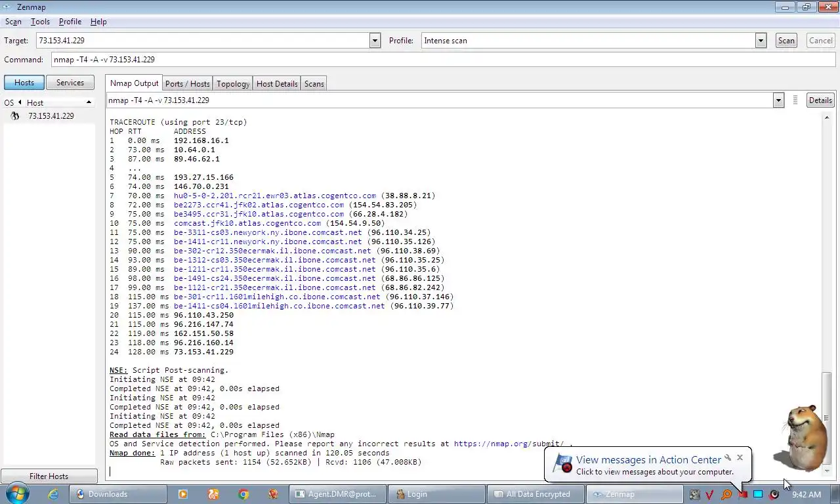840x504 pixels.
Task: Open the Scan menu
Action: [x=13, y=22]
